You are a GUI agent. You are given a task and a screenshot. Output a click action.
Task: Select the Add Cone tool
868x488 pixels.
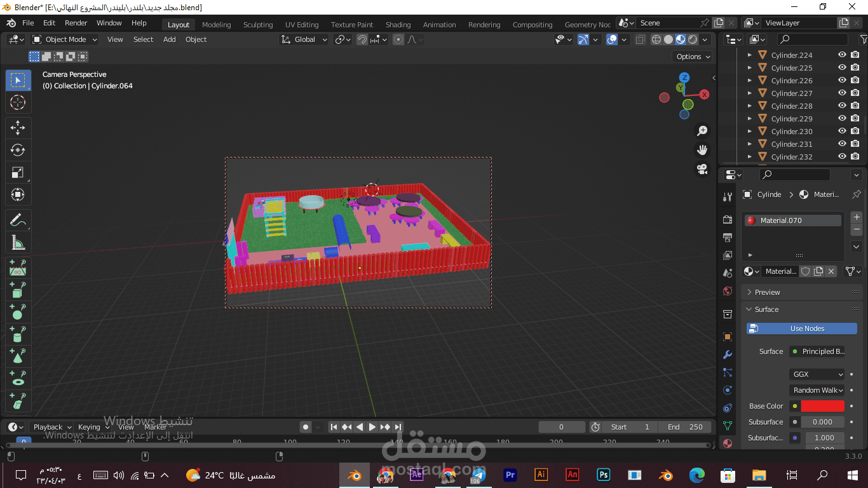18,356
